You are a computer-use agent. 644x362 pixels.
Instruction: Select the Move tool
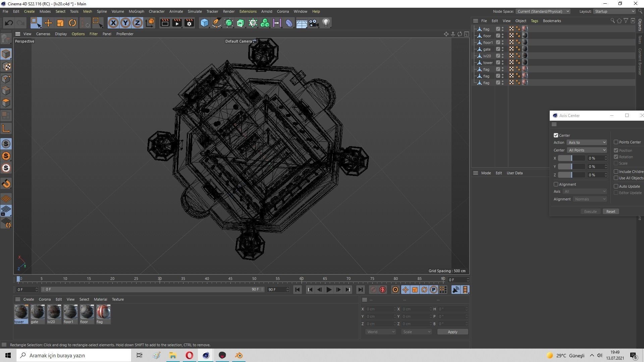[x=48, y=23]
